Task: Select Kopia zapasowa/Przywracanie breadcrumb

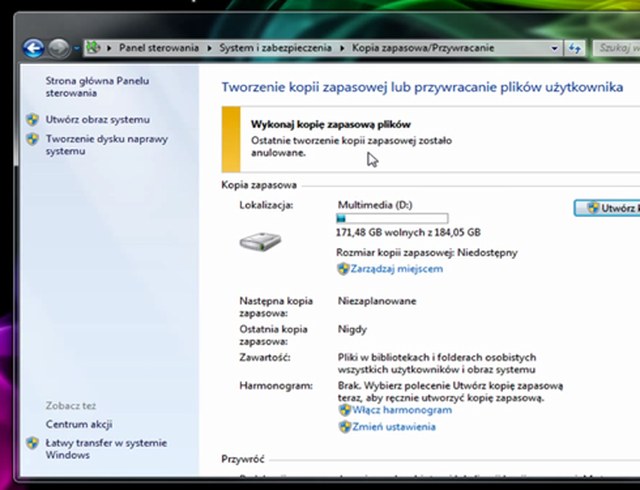Action: pos(423,48)
